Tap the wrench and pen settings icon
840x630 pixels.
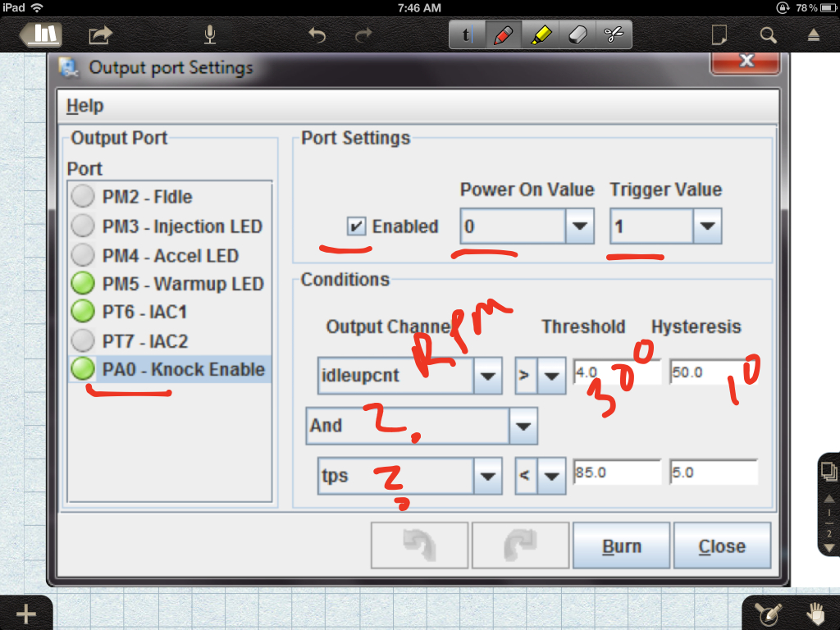(767, 614)
